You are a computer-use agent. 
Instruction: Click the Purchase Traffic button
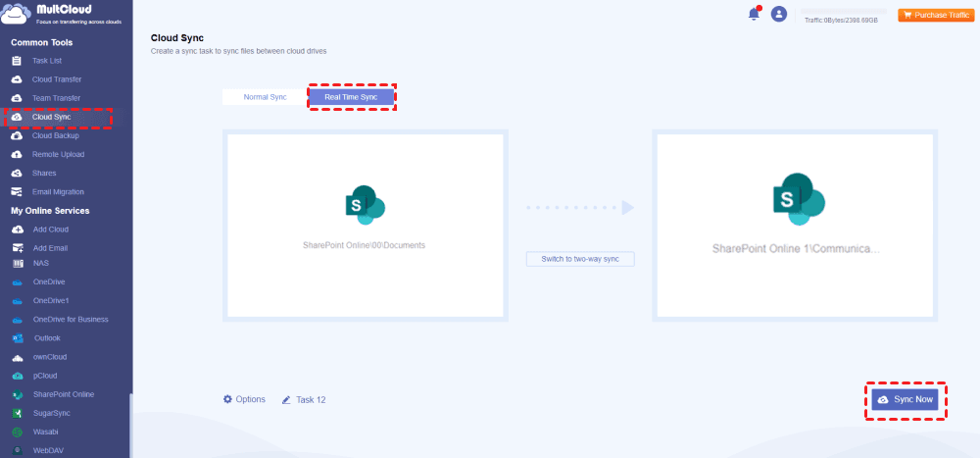(x=936, y=15)
